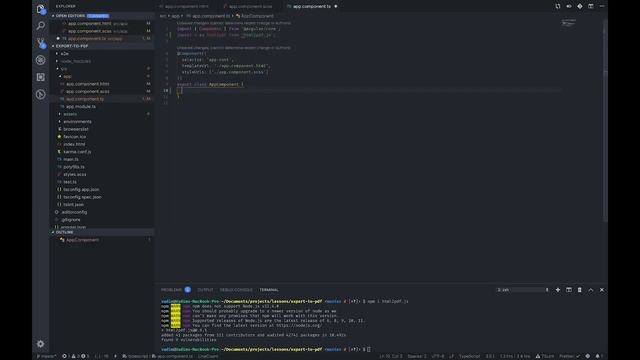Select the Terminal panel tab

(x=269, y=290)
